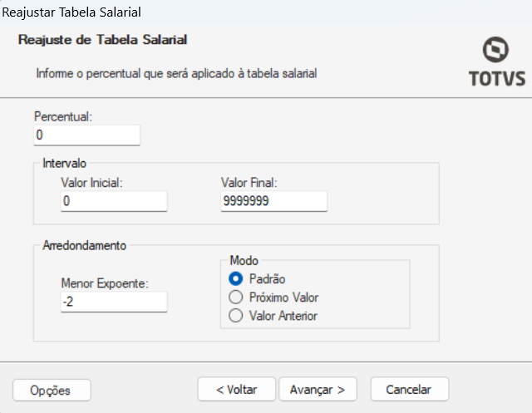The width and height of the screenshot is (532, 413).
Task: Select the Menor Expoente field
Action: tap(114, 302)
